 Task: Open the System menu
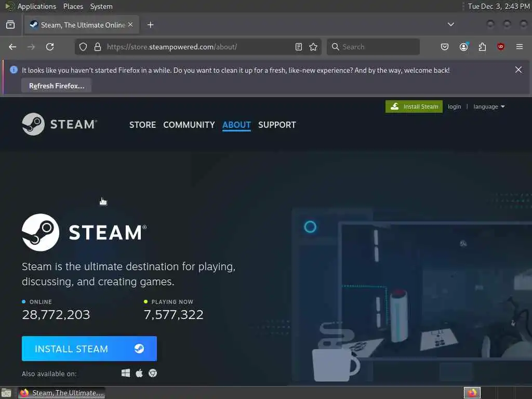[101, 6]
